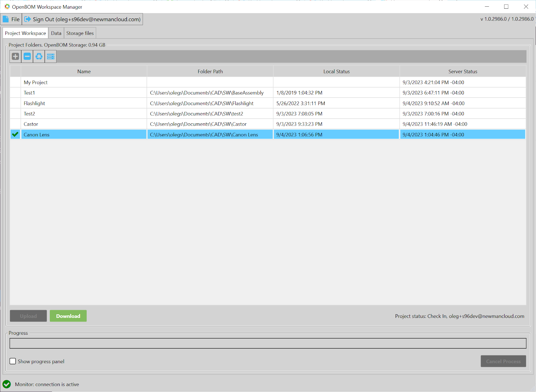Click the blue recycle arrows toolbar icon
Image resolution: width=536 pixels, height=392 pixels.
click(x=39, y=56)
